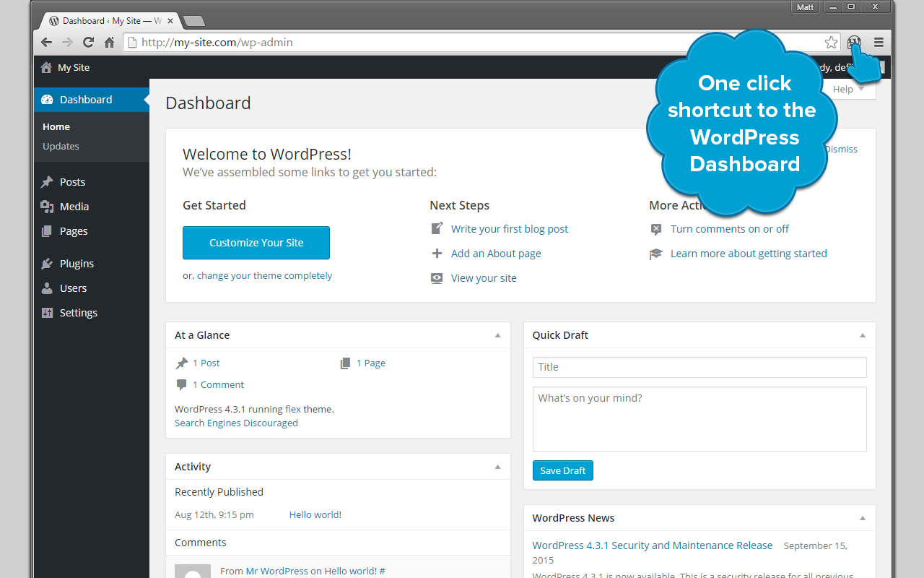Collapse the Activity panel
This screenshot has height=578, width=924.
pyautogui.click(x=497, y=467)
